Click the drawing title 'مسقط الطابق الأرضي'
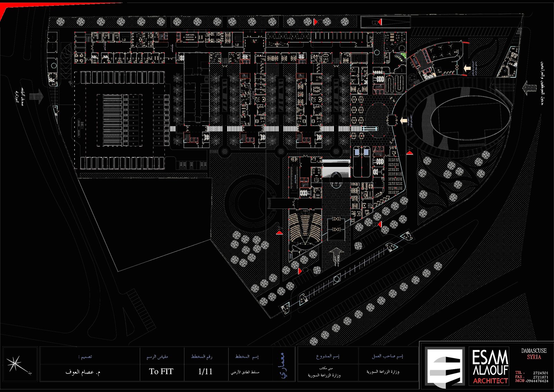 [x=245, y=372]
